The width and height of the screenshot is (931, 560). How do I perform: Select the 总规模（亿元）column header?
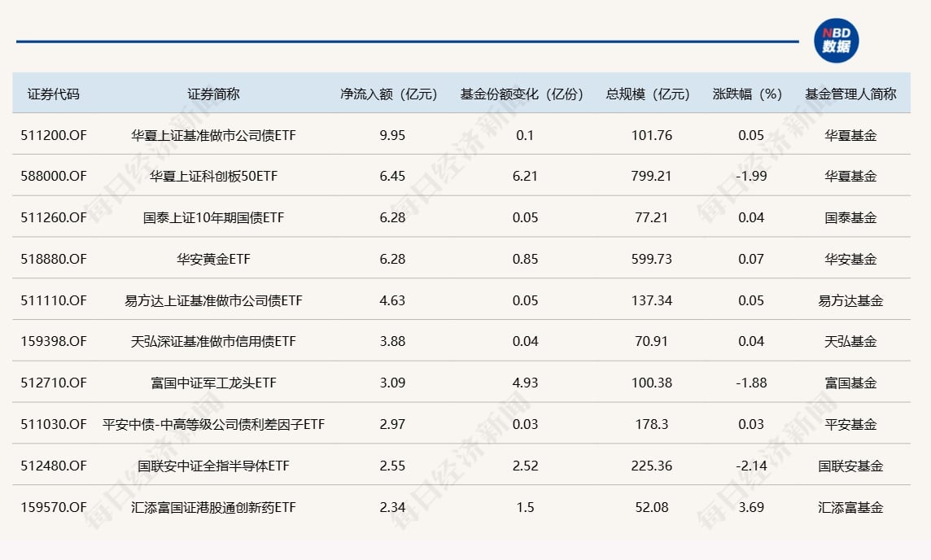(649, 93)
